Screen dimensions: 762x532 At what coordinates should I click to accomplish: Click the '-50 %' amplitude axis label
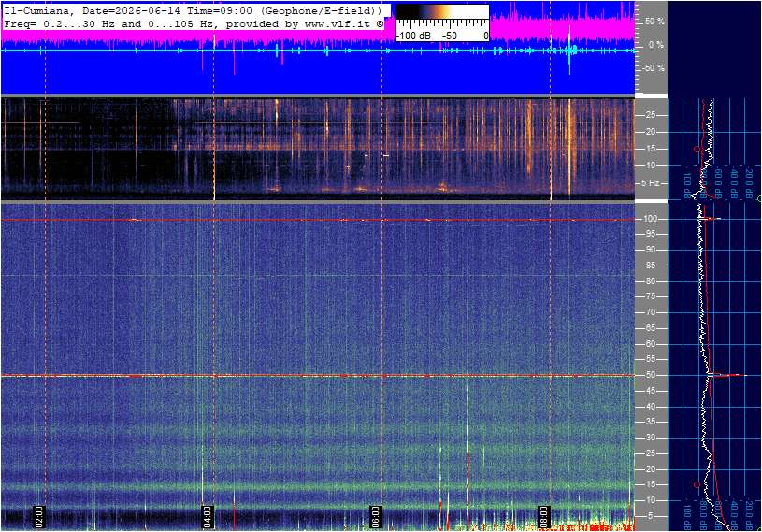pyautogui.click(x=653, y=68)
